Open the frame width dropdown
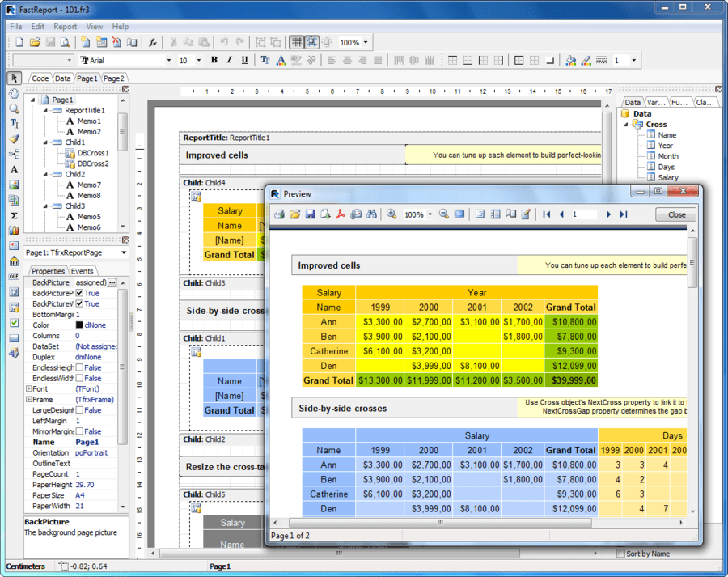 [633, 60]
